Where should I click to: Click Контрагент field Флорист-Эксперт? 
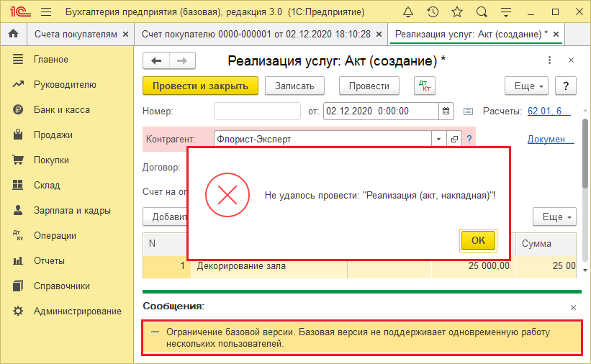[322, 139]
